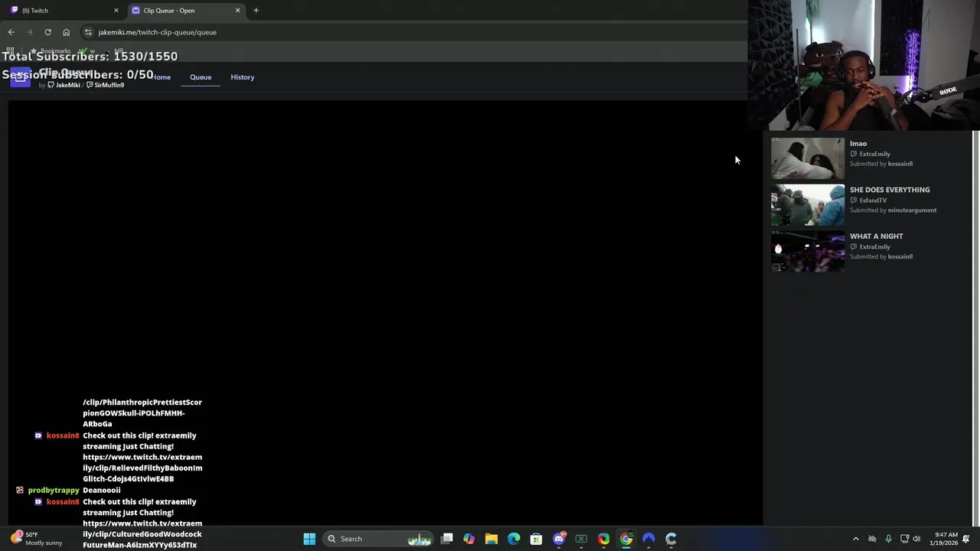
Task: View site information icon in address bar
Action: pos(88,32)
